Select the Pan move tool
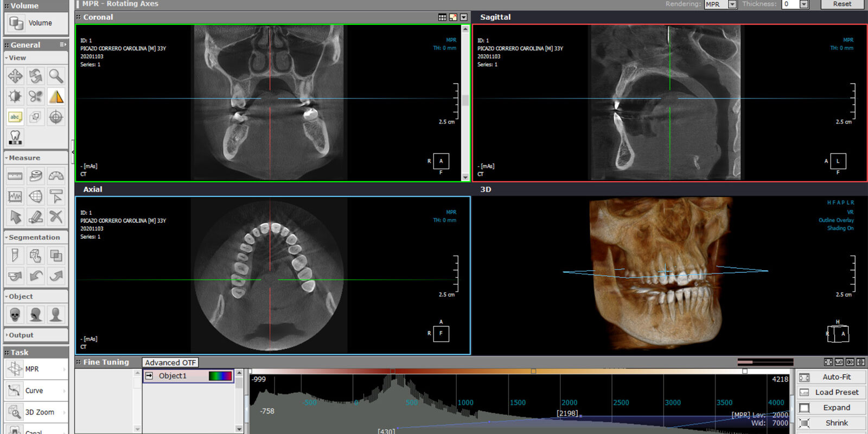Image resolution: width=868 pixels, height=434 pixels. 15,76
